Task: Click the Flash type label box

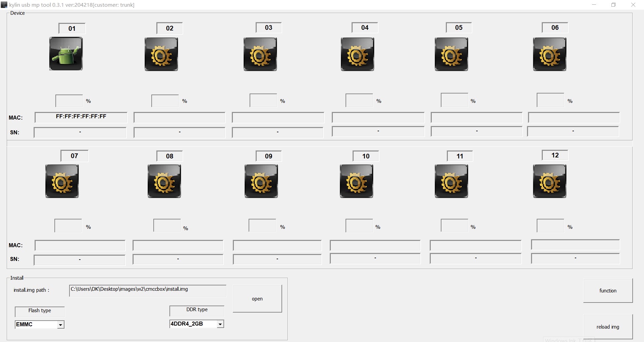Action: 40,312
